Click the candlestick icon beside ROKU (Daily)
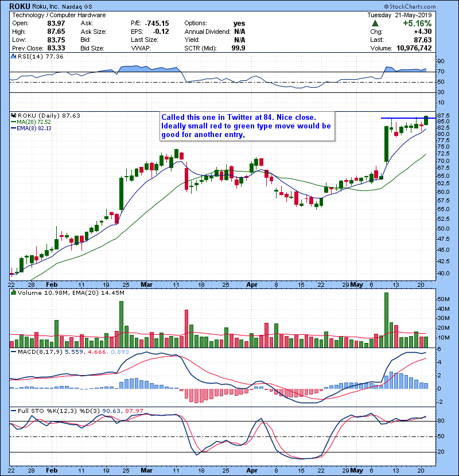The image size is (459, 476). pyautogui.click(x=13, y=116)
